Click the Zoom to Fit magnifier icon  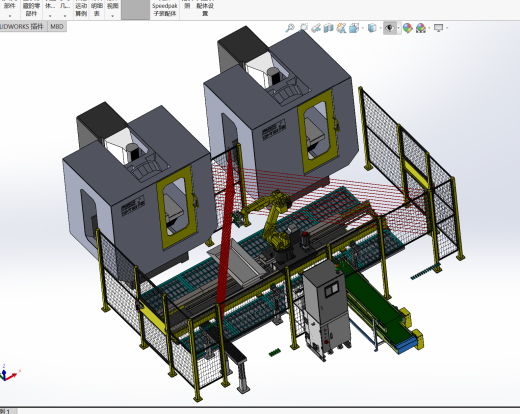point(290,28)
